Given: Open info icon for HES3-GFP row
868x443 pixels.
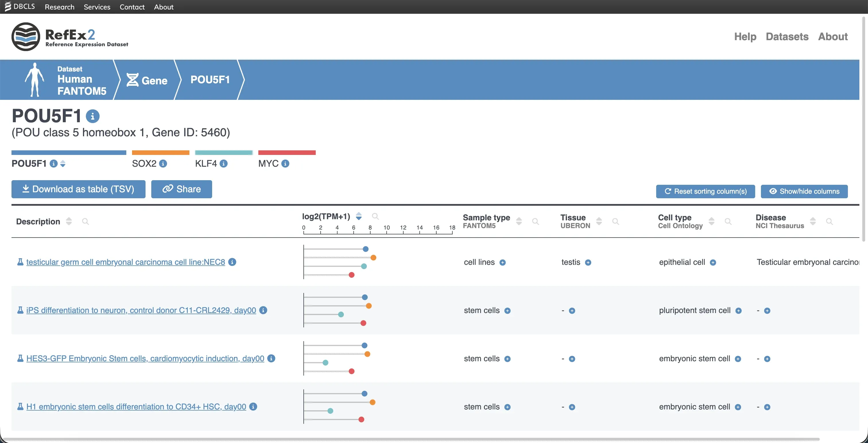Looking at the screenshot, I should point(271,358).
